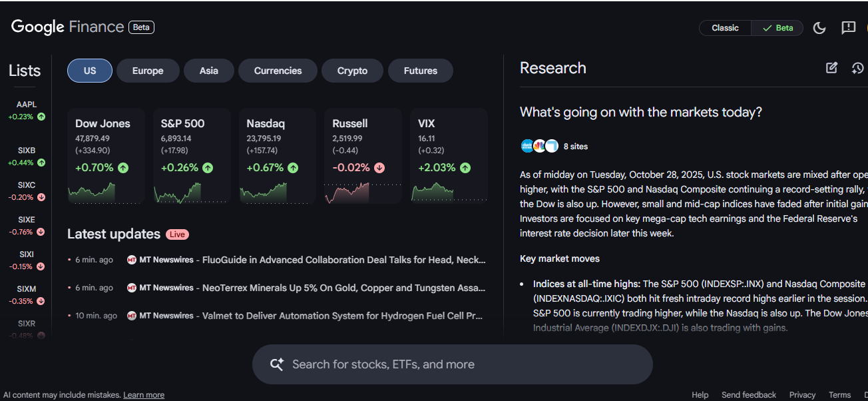Click the up arrow next to AAPL
Screen dimensions: 868x401
[41, 117]
